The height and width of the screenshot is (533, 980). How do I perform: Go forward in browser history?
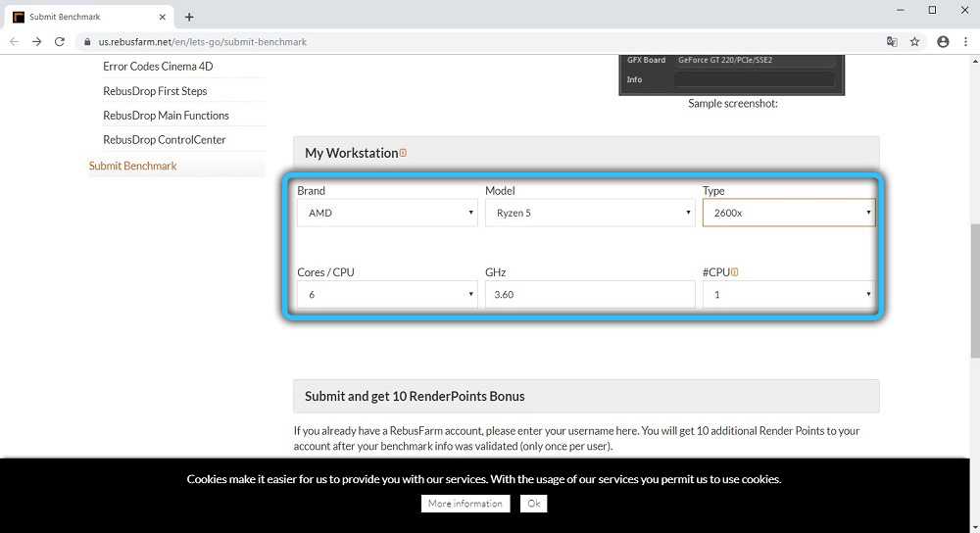37,42
